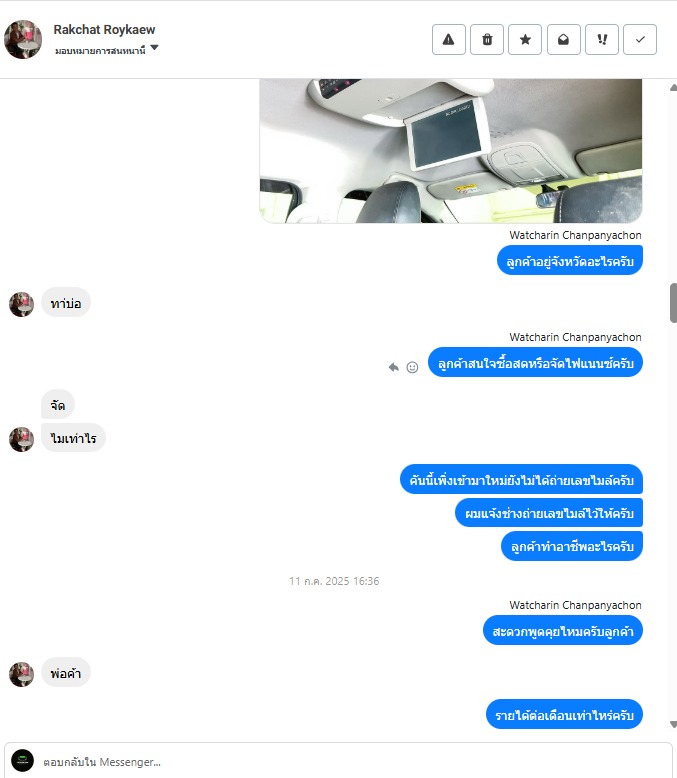Click the Rakchat Roykaew name heading

tap(104, 30)
